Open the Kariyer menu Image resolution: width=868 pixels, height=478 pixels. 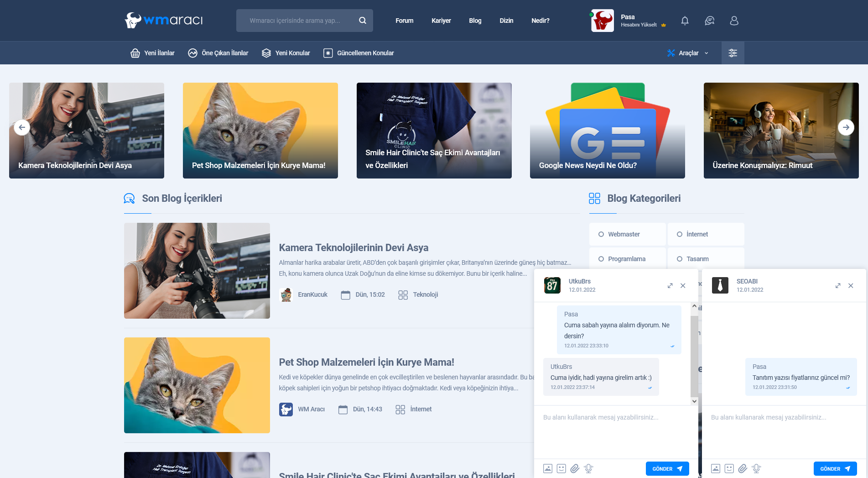click(441, 21)
